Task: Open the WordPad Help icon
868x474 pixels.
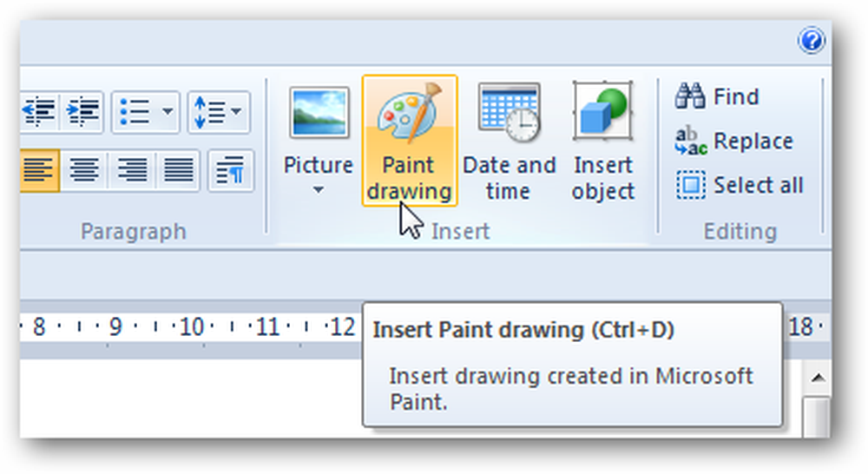Action: tap(811, 41)
